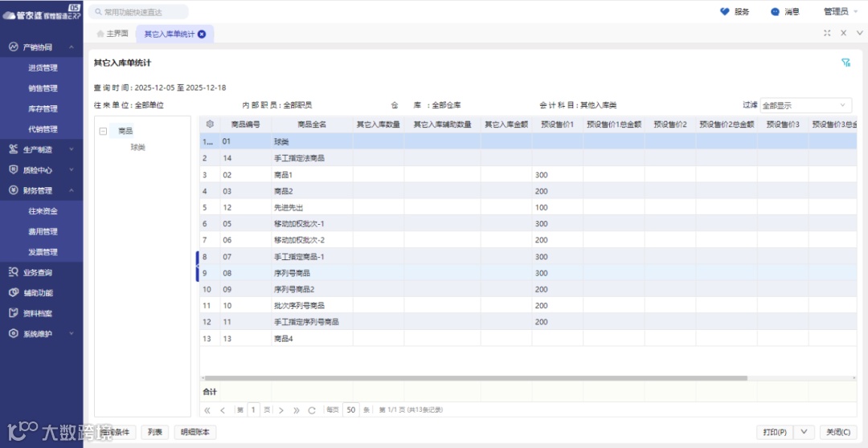Go to the next page
Screen dimensions: 868x448
281,410
